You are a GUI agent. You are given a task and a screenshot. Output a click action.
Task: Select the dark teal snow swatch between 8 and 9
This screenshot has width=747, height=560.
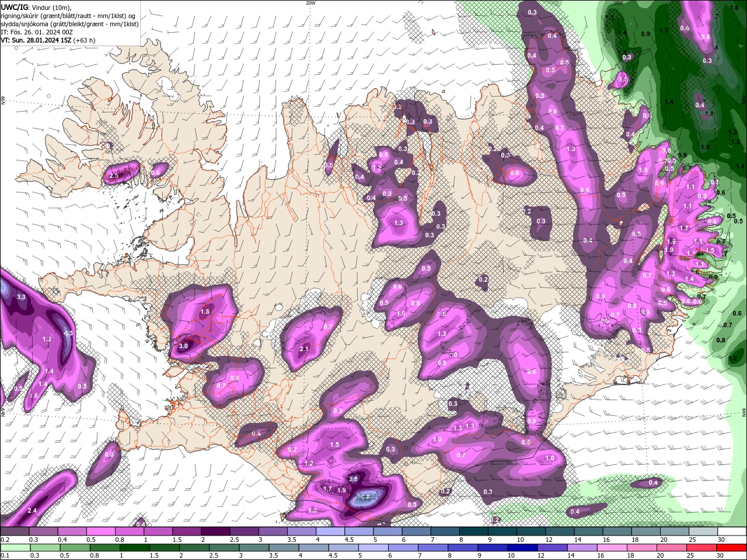(x=474, y=531)
